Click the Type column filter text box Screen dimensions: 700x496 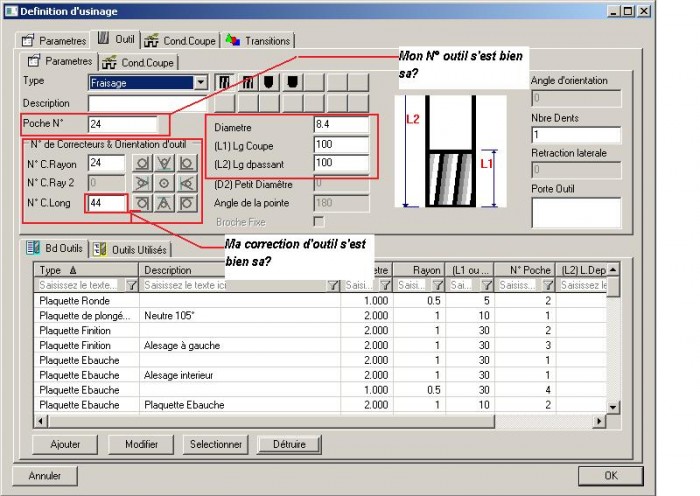tap(80, 285)
